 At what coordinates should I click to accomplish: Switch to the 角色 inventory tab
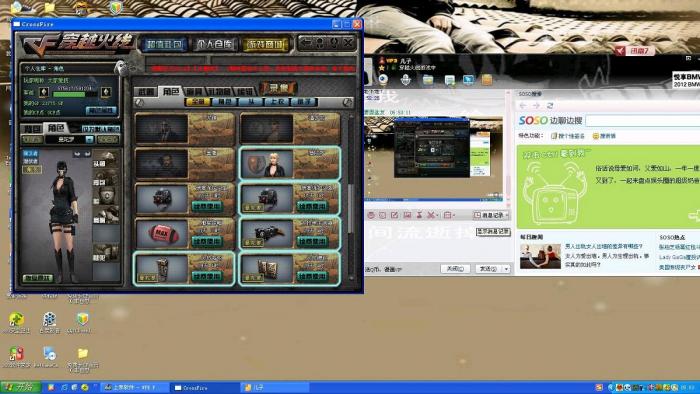pyautogui.click(x=171, y=91)
